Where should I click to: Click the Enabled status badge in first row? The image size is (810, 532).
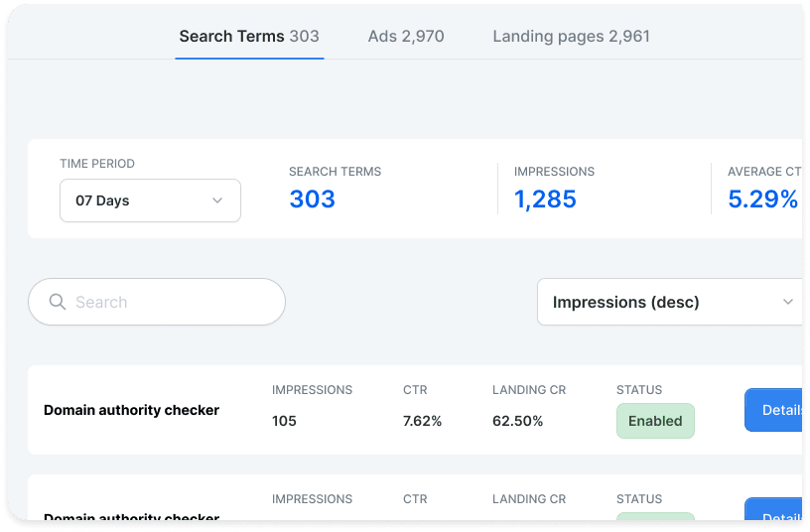tap(655, 421)
